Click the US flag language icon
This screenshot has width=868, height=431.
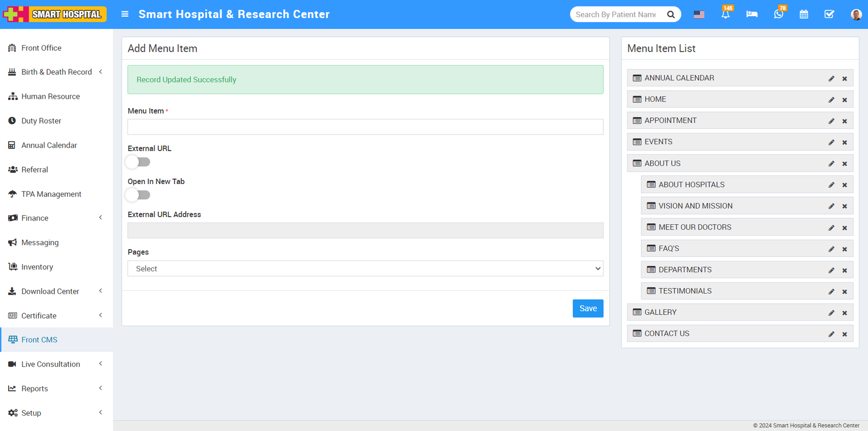[699, 15]
